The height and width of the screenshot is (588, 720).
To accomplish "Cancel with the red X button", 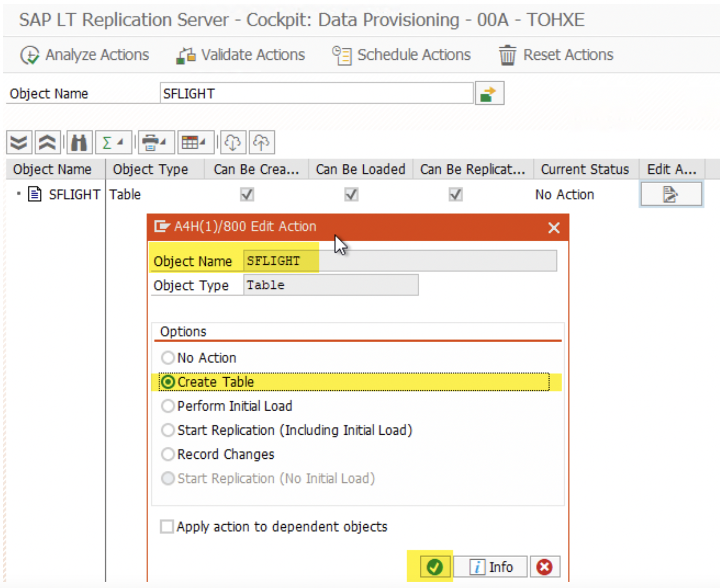I will click(x=545, y=566).
